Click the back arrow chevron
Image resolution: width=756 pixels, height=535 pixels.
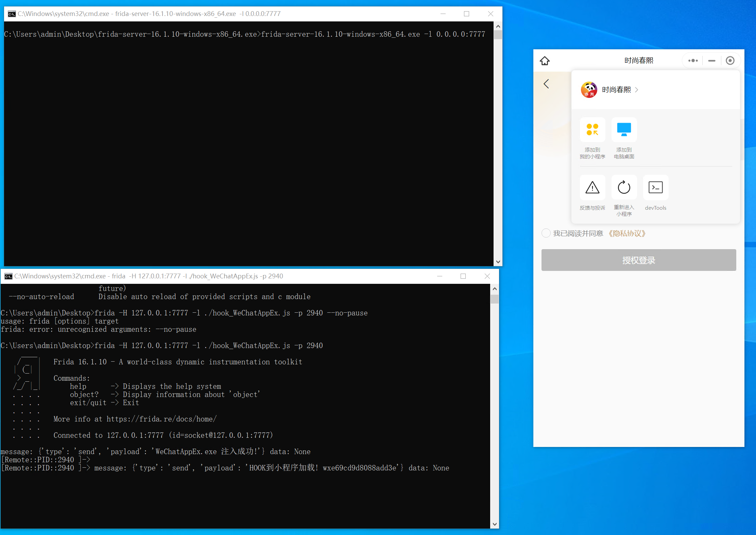(546, 84)
